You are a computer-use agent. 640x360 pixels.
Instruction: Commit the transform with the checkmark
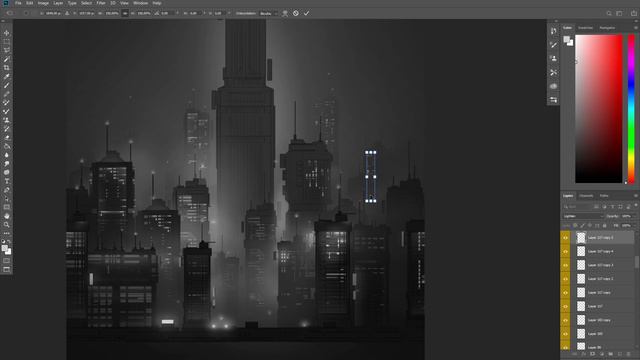click(x=307, y=13)
